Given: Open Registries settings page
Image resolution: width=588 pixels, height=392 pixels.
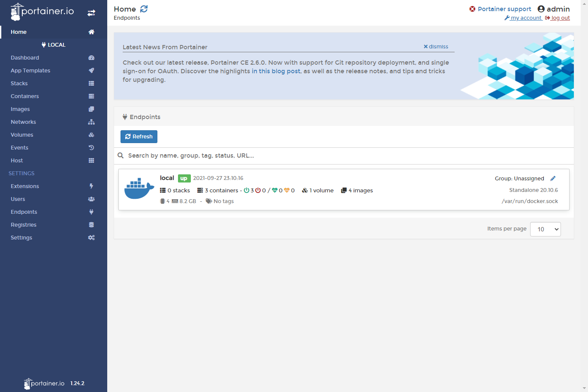Looking at the screenshot, I should click(x=24, y=225).
